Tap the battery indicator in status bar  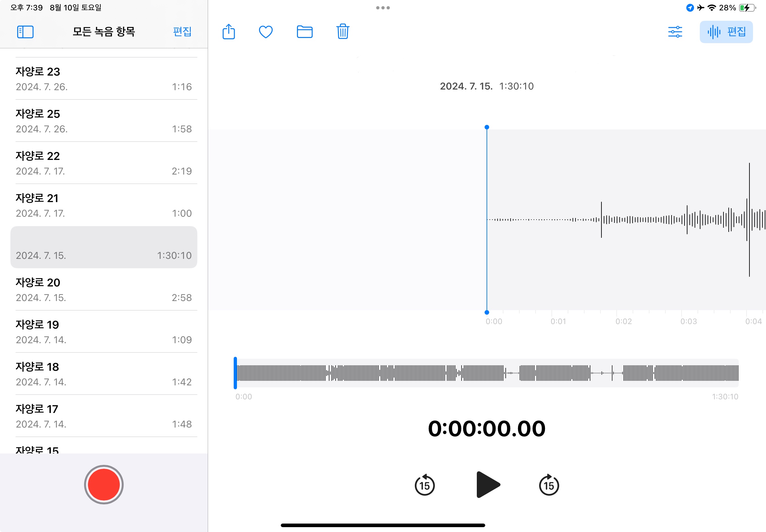747,8
